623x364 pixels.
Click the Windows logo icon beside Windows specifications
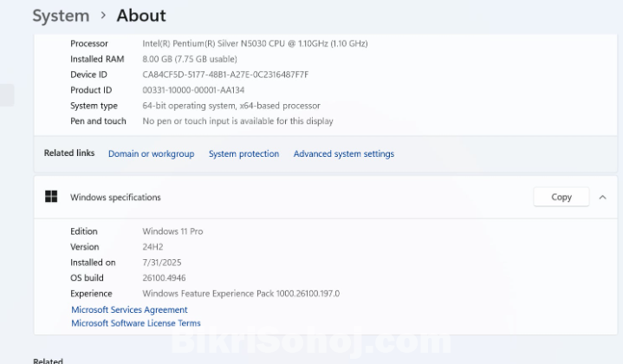51,197
